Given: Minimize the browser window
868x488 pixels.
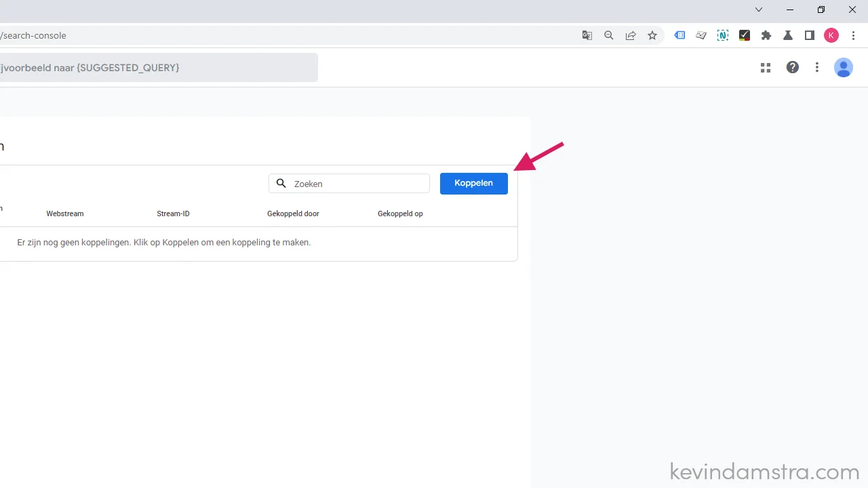Looking at the screenshot, I should (x=790, y=9).
